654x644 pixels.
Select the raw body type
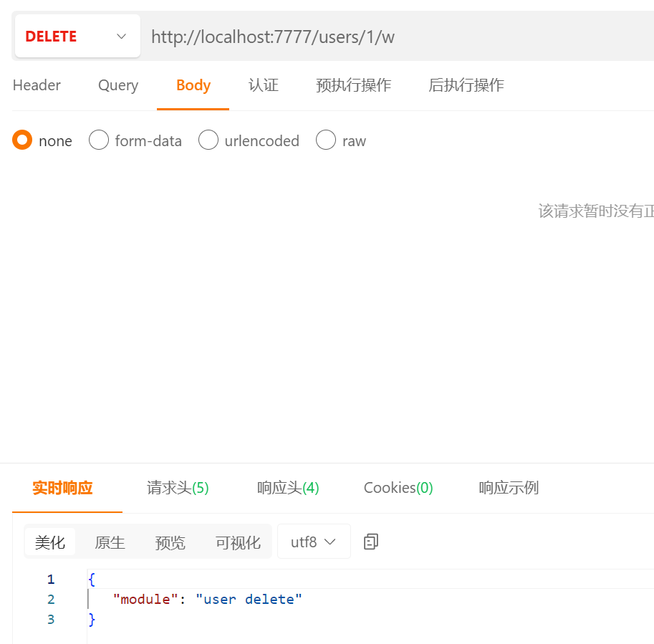pyautogui.click(x=326, y=140)
